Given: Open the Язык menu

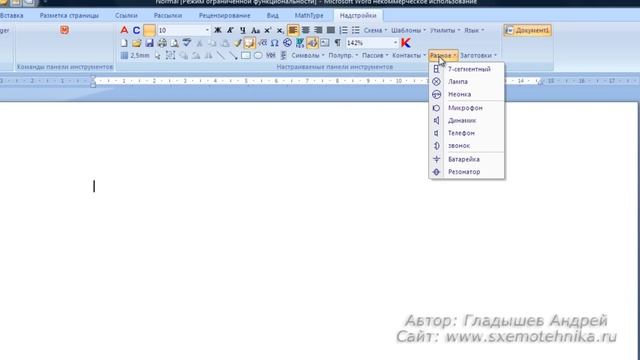Looking at the screenshot, I should 474,30.
